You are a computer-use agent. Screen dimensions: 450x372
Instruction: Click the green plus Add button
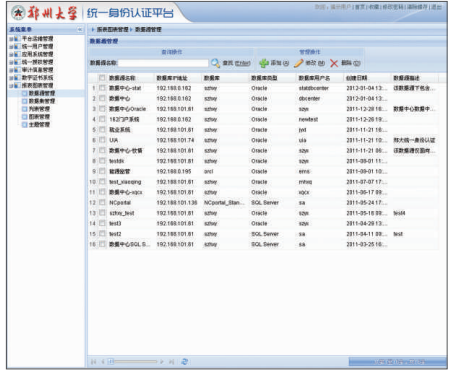pyautogui.click(x=274, y=63)
